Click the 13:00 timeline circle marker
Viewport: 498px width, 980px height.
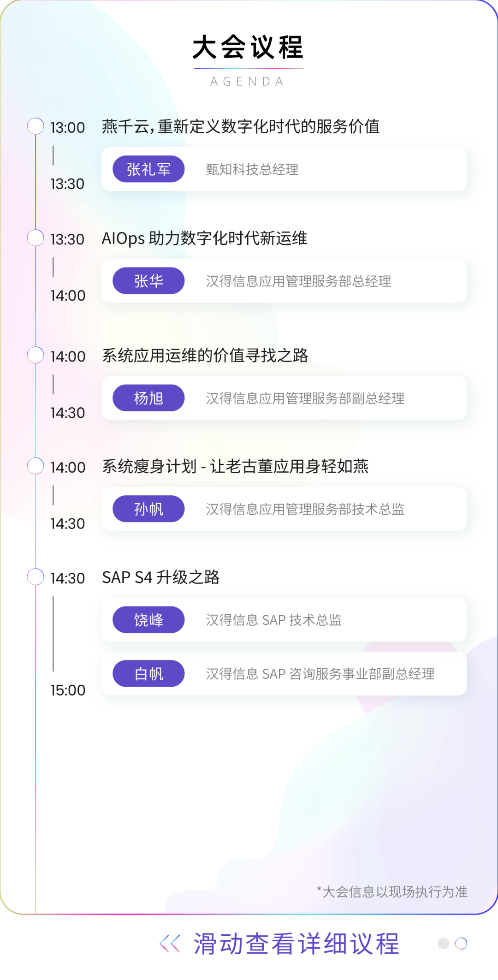tap(36, 126)
